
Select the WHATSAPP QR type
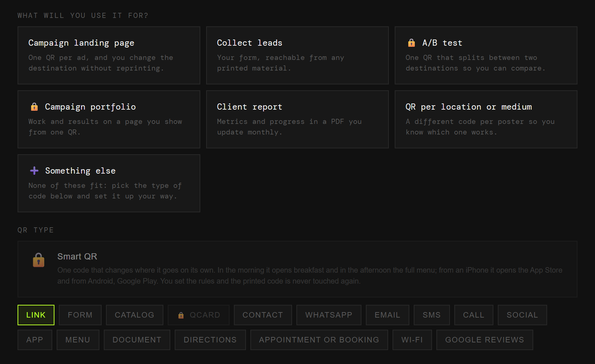pyautogui.click(x=329, y=315)
